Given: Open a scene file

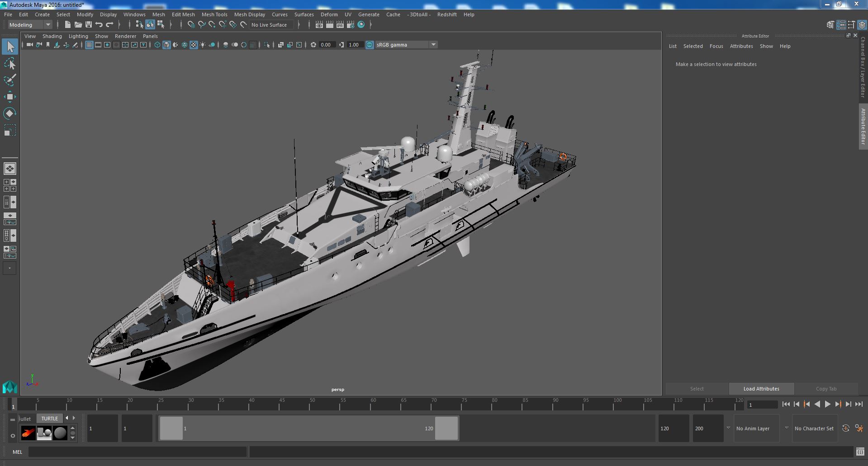Looking at the screenshot, I should [x=78, y=25].
